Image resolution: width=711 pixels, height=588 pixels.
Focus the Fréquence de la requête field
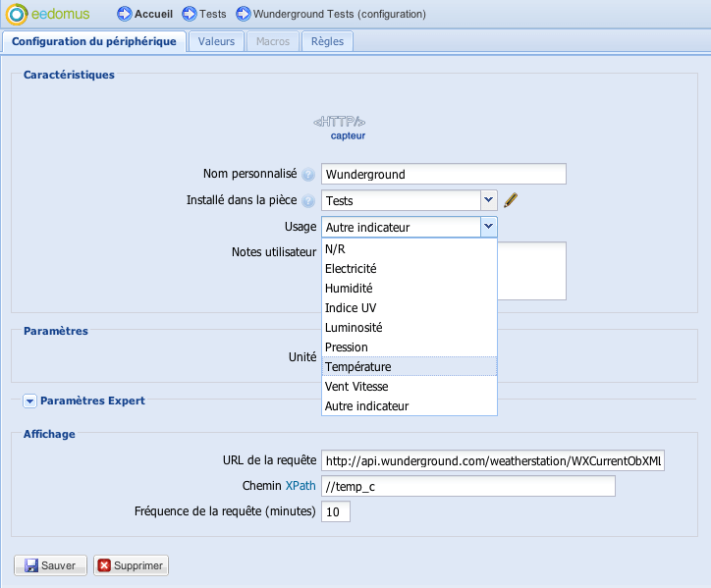pyautogui.click(x=336, y=511)
